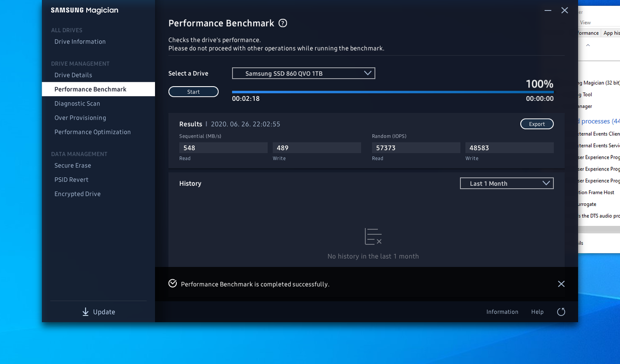Click the Update button in sidebar
The image size is (620, 364).
98,312
